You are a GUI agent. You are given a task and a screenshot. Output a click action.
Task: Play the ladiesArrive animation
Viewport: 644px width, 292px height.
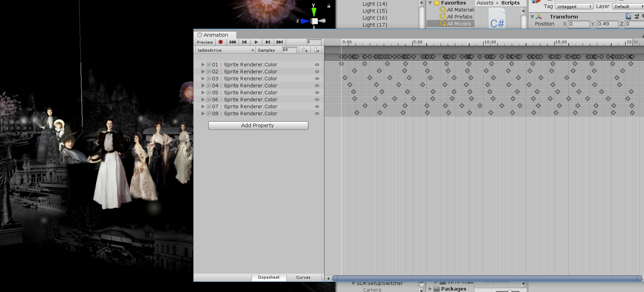click(256, 42)
